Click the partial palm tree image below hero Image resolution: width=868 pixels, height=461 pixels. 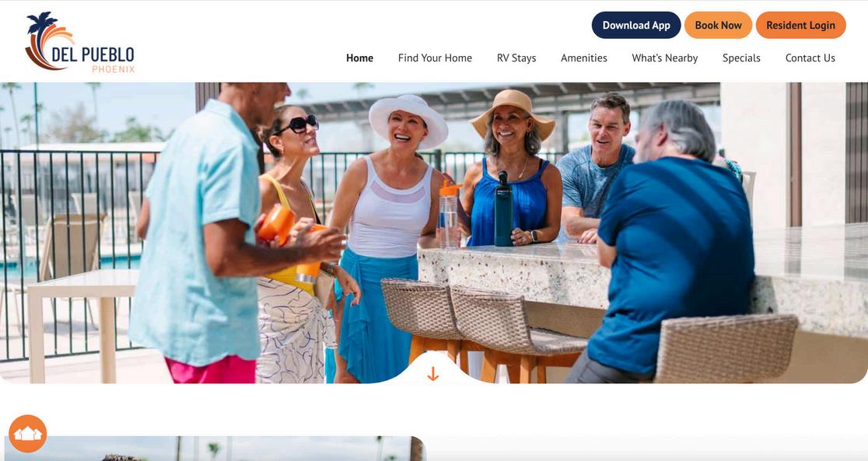[x=215, y=449]
